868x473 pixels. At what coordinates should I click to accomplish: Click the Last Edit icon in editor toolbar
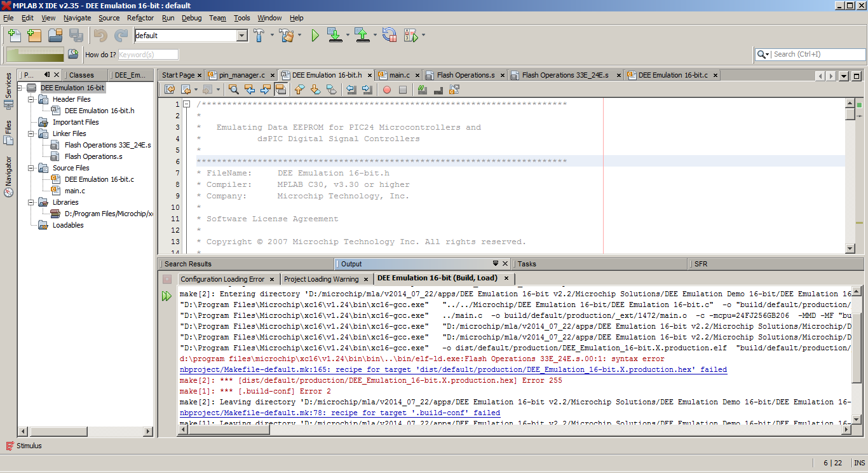coord(170,90)
